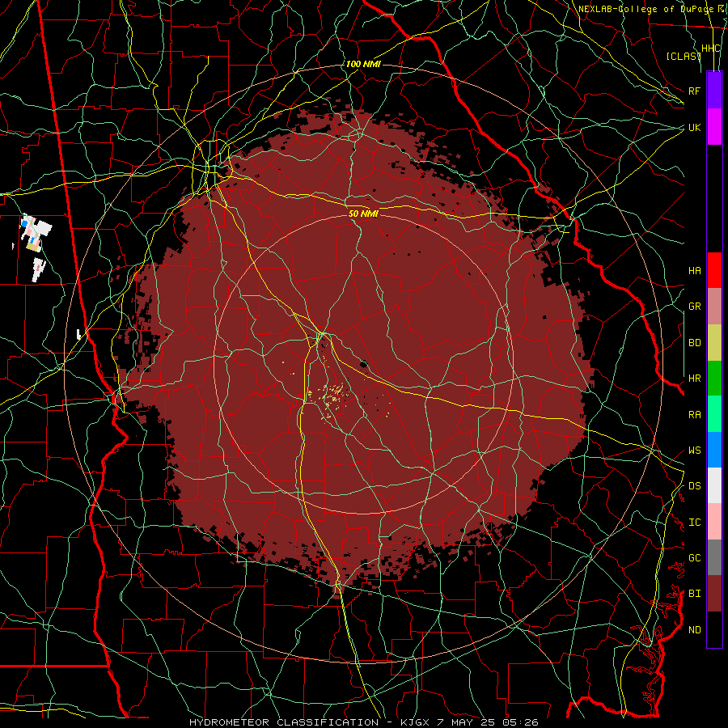
Task: Click the purple RF legend color swatch
Action: click(714, 90)
